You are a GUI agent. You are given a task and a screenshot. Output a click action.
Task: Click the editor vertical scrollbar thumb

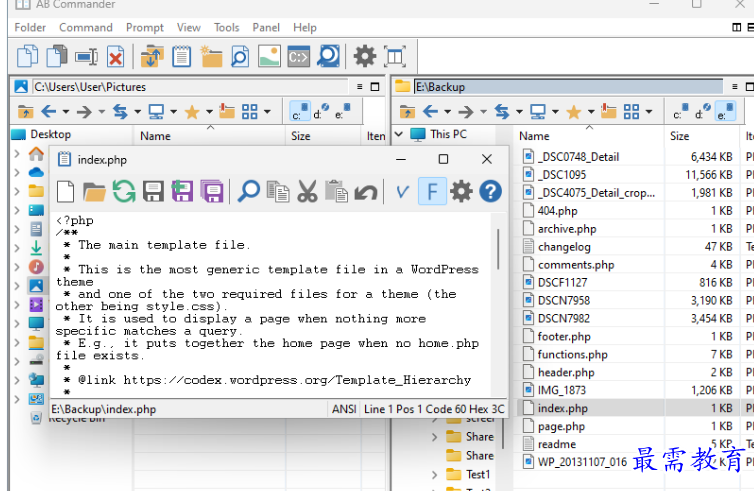[499, 249]
